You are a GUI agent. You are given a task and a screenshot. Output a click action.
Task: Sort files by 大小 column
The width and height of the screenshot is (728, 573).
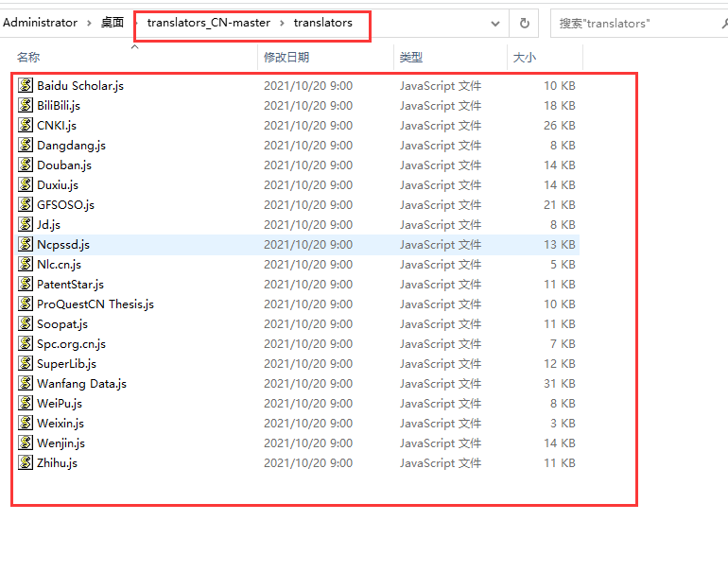tap(524, 57)
